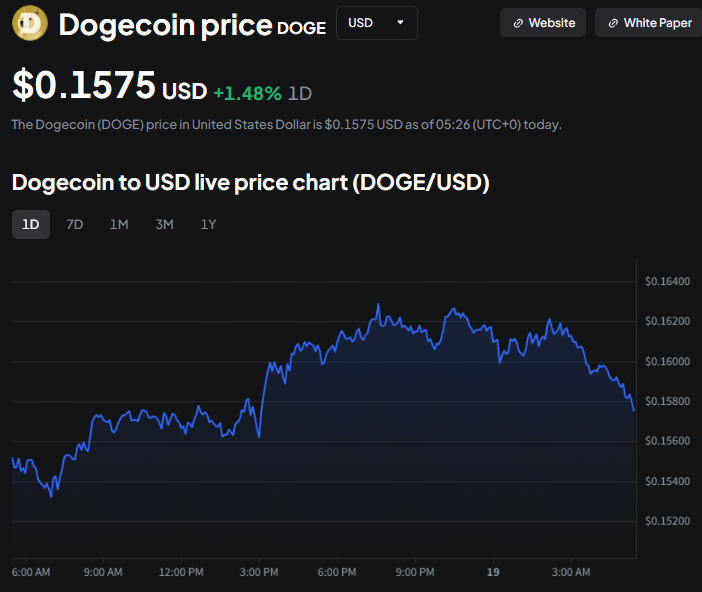Open the White Paper button
The height and width of the screenshot is (592, 702).
point(648,23)
